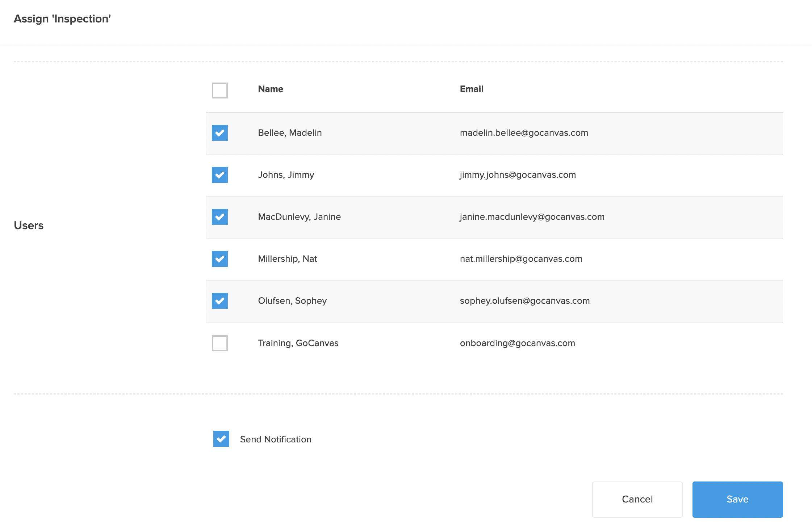
Task: Uncheck Olufsen, Sophey's assignment checkbox
Action: tap(219, 301)
